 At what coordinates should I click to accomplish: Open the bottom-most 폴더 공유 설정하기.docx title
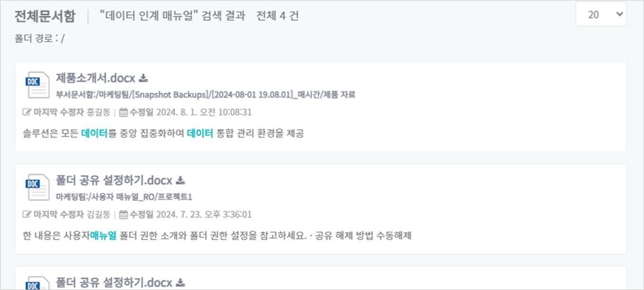[x=114, y=283]
